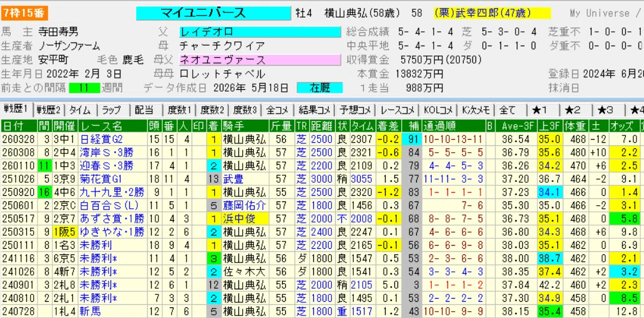Click breeder ノーザンファーム

pyautogui.click(x=69, y=46)
